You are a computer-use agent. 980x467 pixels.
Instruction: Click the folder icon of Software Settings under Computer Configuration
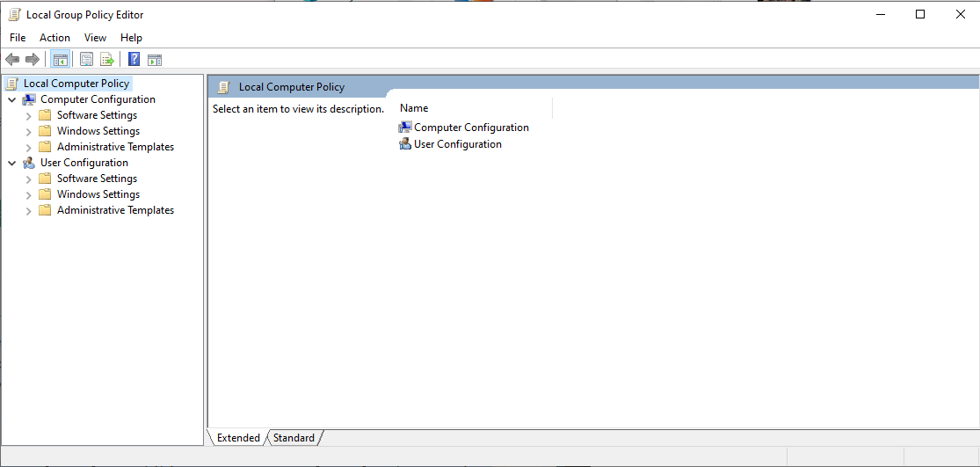[44, 115]
